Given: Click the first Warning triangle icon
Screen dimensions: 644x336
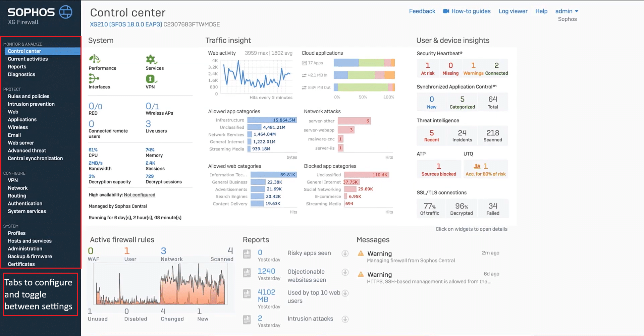Looking at the screenshot, I should click(361, 254).
